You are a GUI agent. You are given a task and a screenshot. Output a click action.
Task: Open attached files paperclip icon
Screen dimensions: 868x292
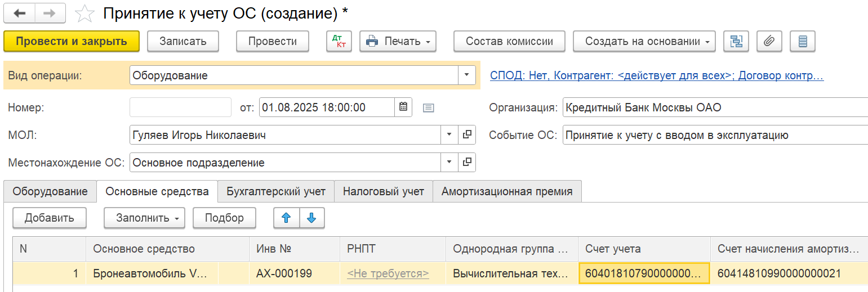pos(769,41)
